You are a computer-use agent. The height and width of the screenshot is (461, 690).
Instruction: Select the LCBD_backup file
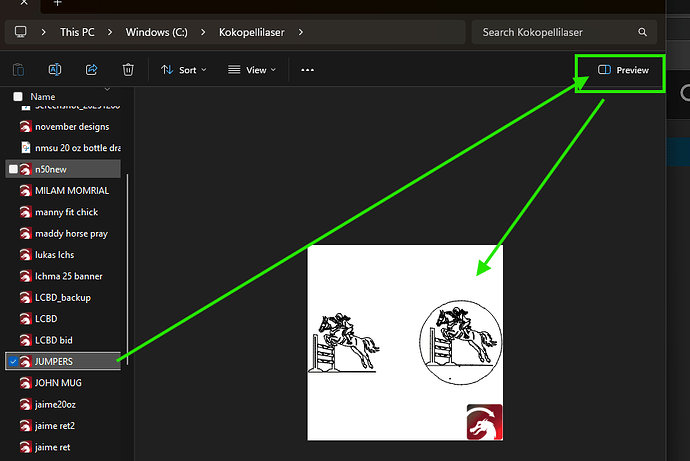pyautogui.click(x=63, y=298)
